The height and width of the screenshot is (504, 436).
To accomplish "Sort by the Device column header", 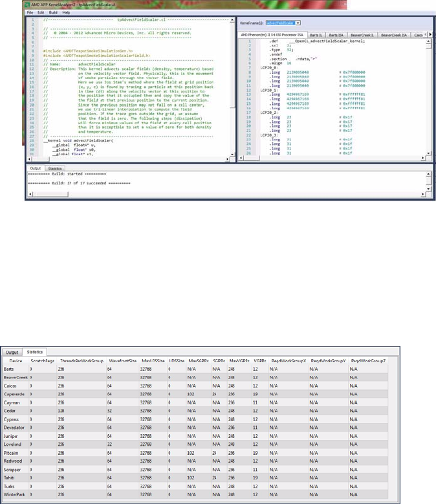I will [x=16, y=360].
